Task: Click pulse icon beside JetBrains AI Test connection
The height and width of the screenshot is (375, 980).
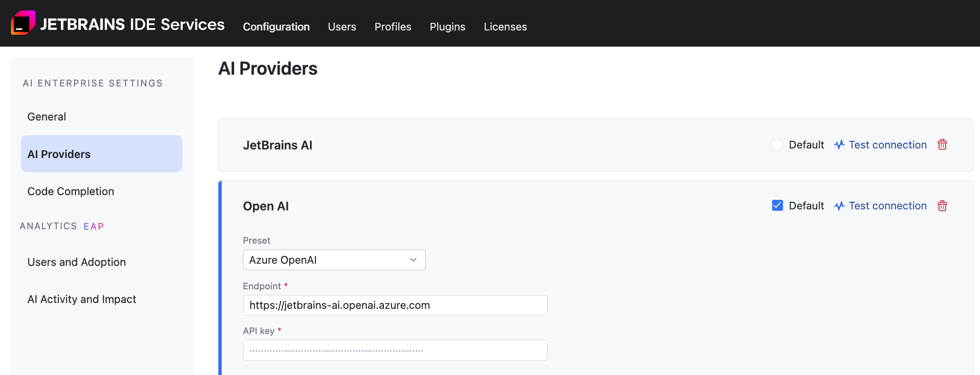Action: (839, 145)
